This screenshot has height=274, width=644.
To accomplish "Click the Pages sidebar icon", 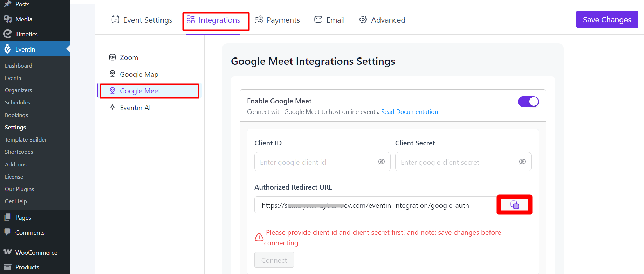I will (x=7, y=217).
